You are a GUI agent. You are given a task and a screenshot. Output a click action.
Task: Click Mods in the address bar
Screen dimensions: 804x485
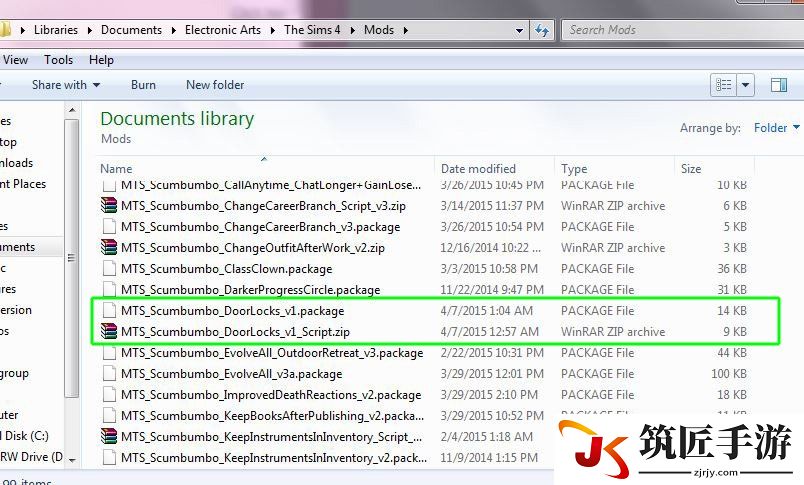tap(379, 30)
